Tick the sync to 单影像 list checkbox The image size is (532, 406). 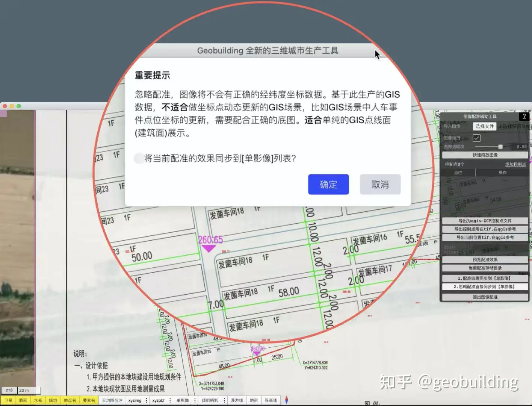139,158
